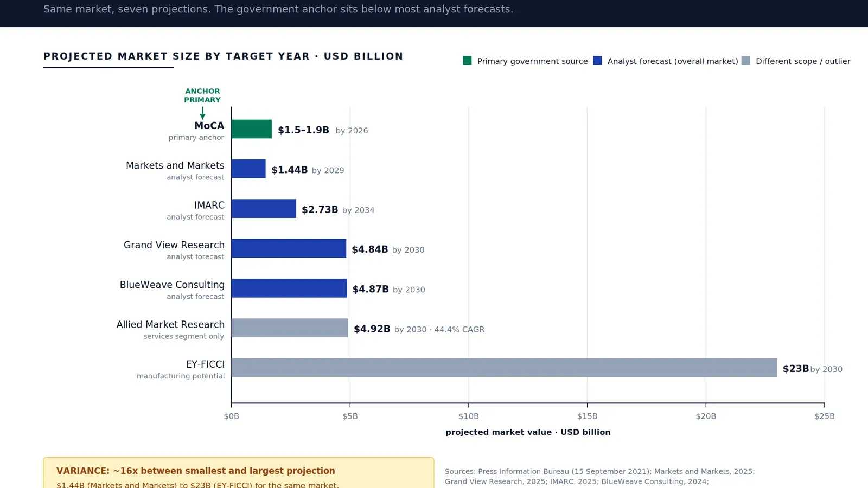The width and height of the screenshot is (868, 488).
Task: Click the 'by 2029' year text
Action: click(328, 171)
